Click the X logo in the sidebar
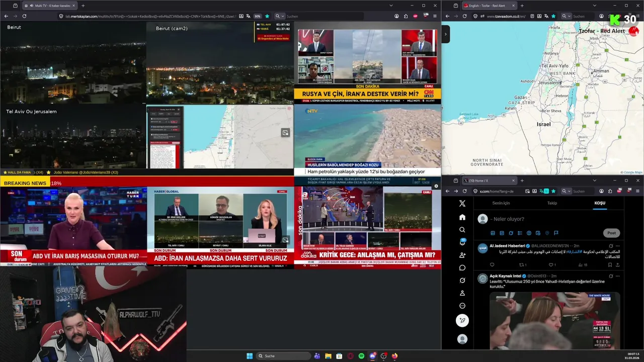This screenshot has height=362, width=644. (462, 204)
